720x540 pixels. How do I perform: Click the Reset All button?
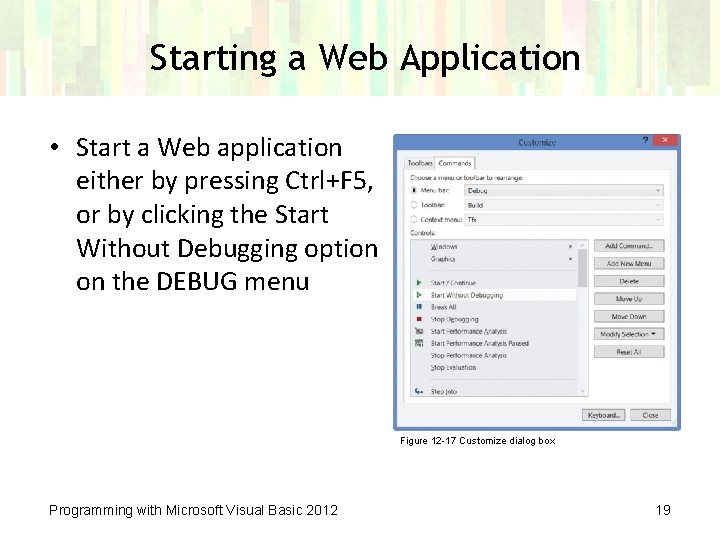click(629, 352)
